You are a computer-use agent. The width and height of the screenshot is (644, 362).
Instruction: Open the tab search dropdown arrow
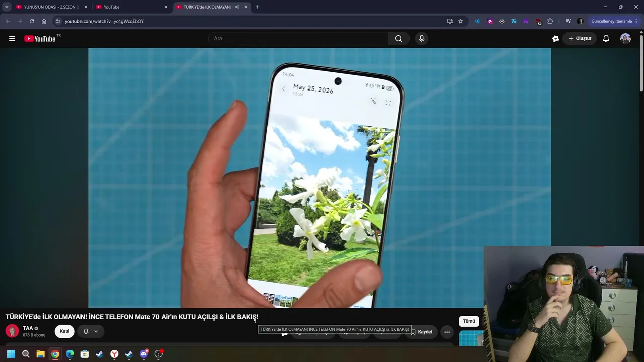(7, 7)
